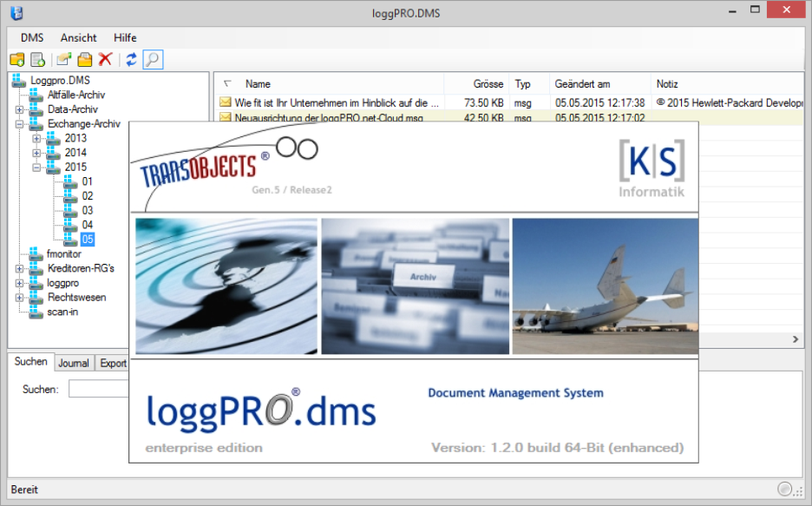Click the archive icon next to 01
The height and width of the screenshot is (506, 812).
click(x=70, y=181)
